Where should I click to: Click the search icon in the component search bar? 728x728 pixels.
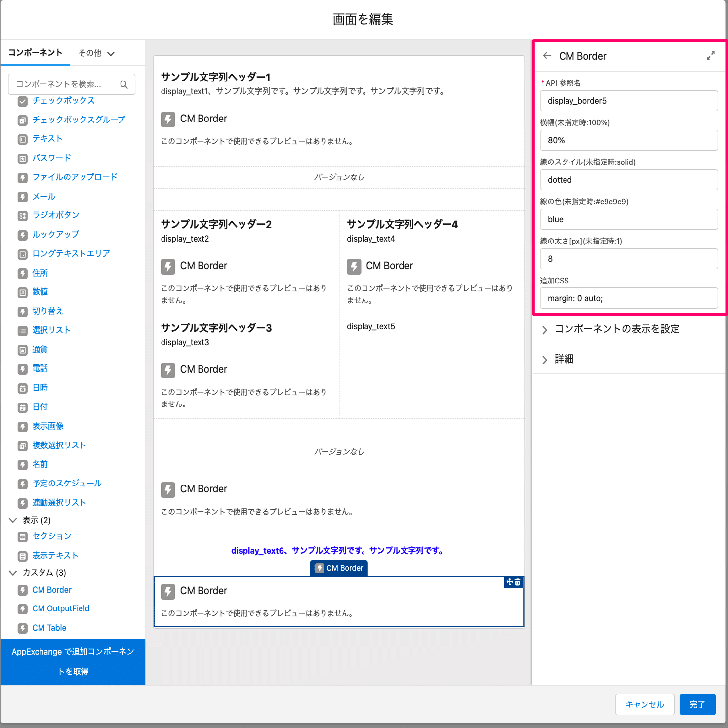coord(124,84)
